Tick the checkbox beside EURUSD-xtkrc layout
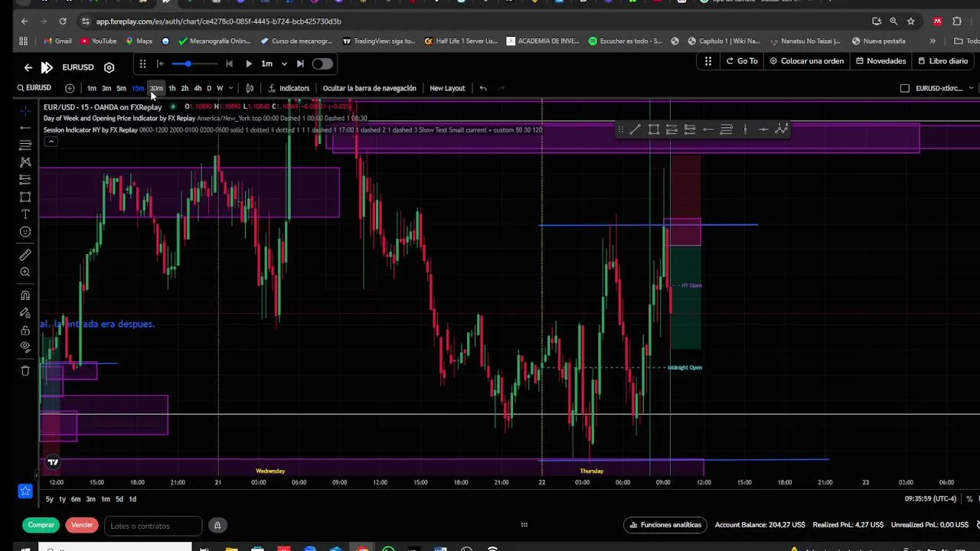This screenshot has height=551, width=980. click(904, 88)
